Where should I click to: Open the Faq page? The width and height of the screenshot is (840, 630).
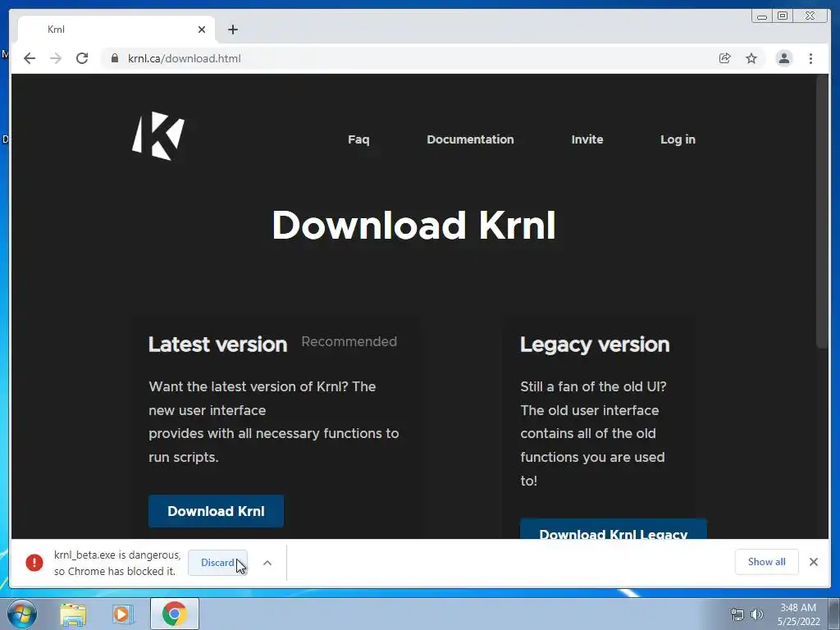tap(358, 139)
